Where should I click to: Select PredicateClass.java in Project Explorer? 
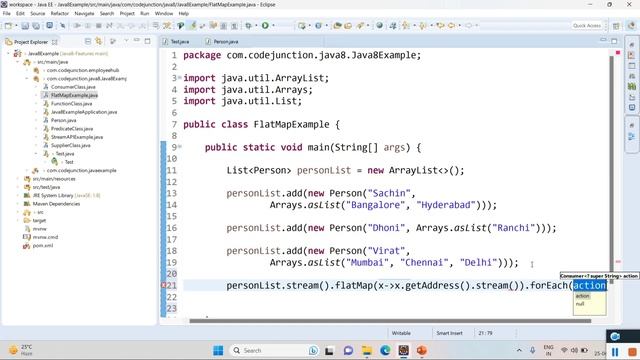point(72,129)
